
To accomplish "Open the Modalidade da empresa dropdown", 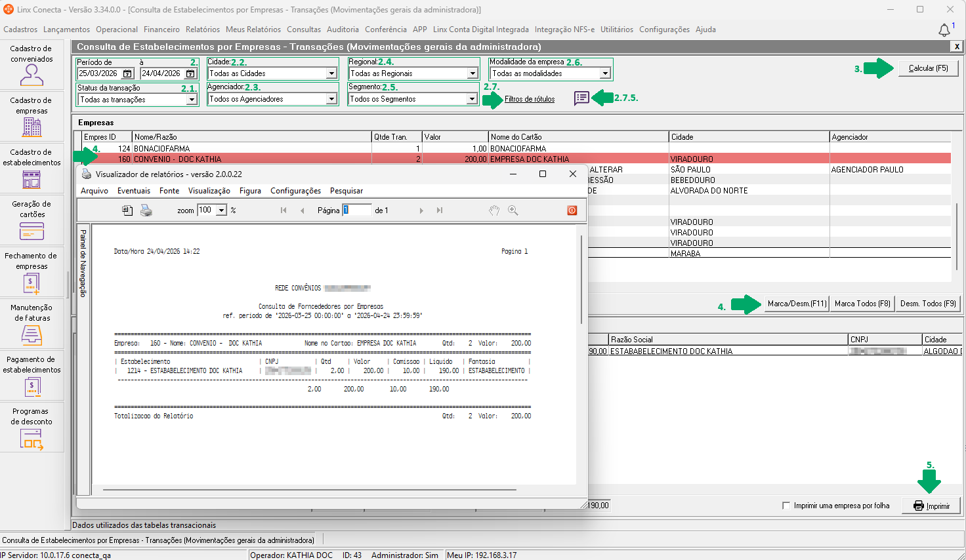I will click(604, 73).
